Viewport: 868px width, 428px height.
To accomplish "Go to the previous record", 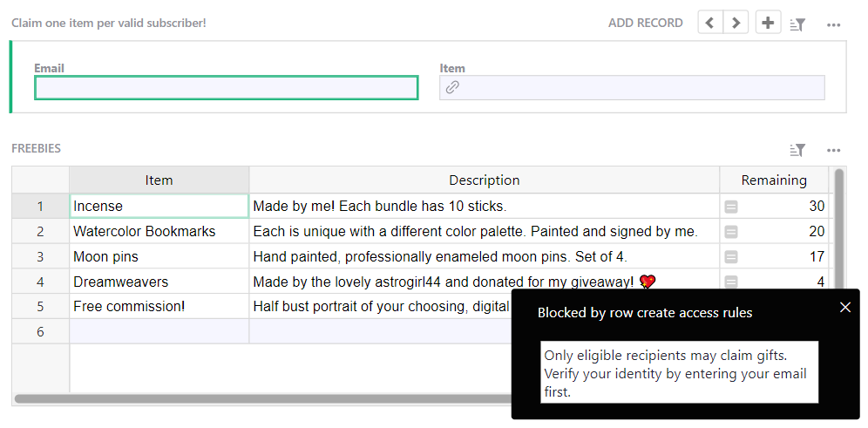I will coord(710,23).
